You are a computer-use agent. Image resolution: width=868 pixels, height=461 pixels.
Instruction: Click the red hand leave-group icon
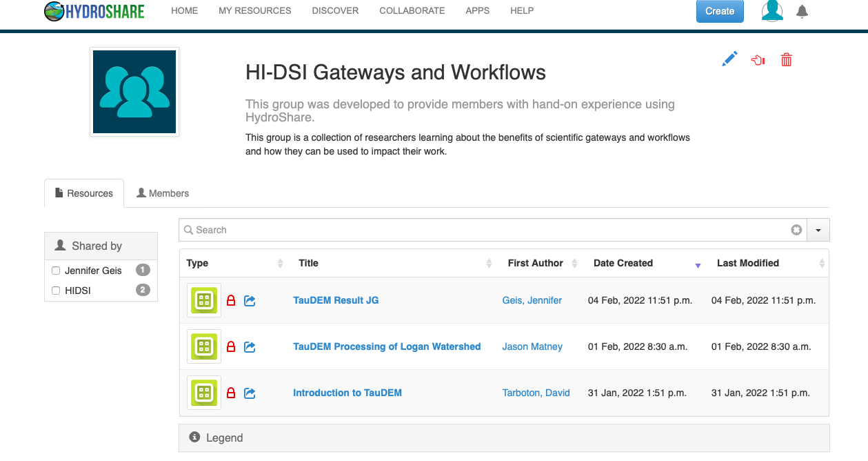(758, 60)
